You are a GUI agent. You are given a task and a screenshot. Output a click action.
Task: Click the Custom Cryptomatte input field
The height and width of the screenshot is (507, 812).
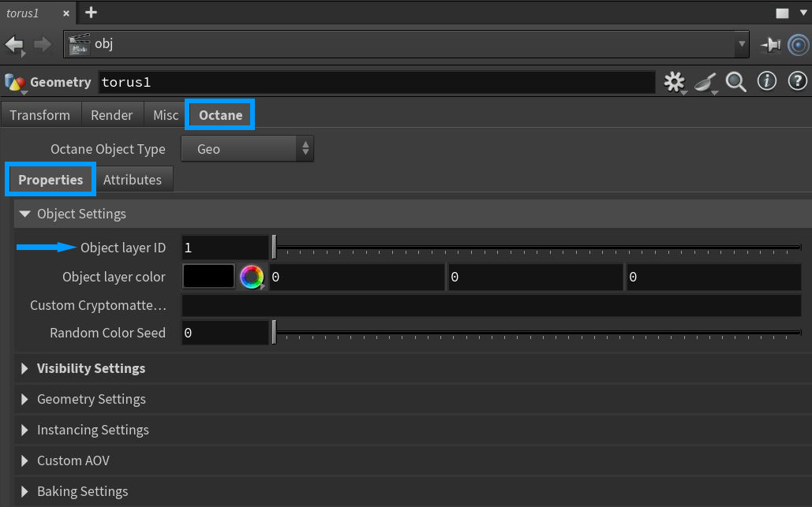click(491, 305)
